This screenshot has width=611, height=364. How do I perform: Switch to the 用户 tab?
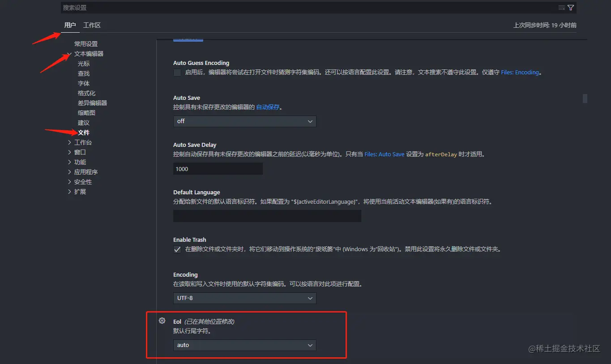tap(70, 25)
